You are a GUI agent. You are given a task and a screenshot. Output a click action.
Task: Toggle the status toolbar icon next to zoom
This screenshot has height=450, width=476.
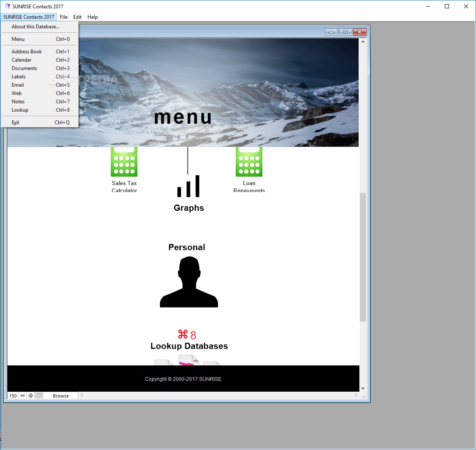39,395
